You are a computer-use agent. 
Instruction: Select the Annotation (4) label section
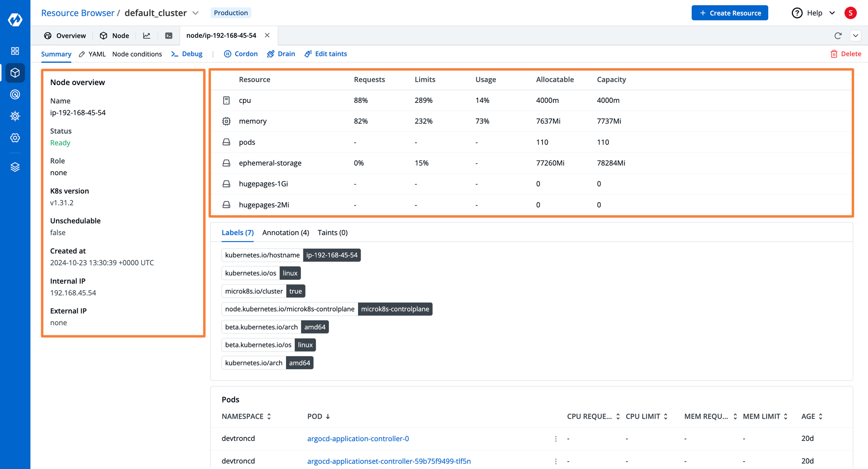click(x=285, y=232)
